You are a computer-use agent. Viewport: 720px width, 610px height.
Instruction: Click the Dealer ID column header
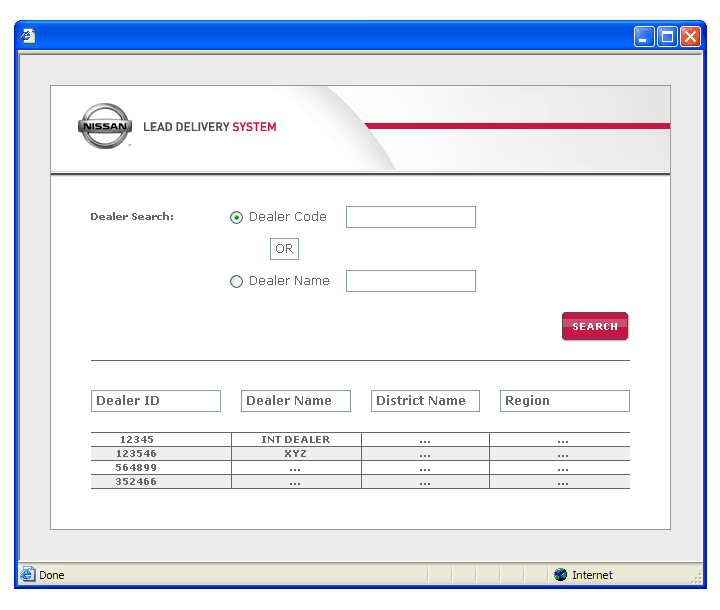(155, 401)
